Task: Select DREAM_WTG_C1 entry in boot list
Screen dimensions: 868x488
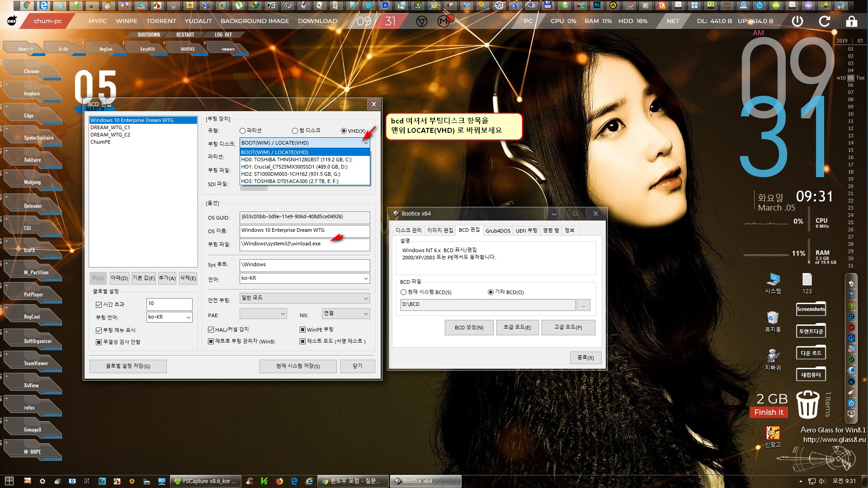Action: [x=143, y=127]
